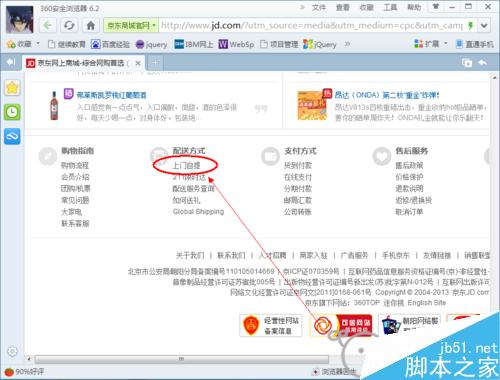The height and width of the screenshot is (380, 500).
Task: Click the green lightning speed mode icon
Action: 470,25
